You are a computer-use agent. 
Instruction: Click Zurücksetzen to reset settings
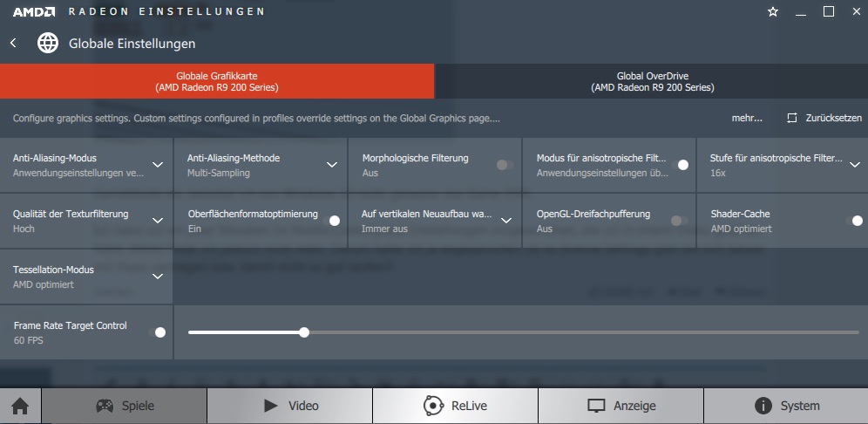(x=833, y=118)
